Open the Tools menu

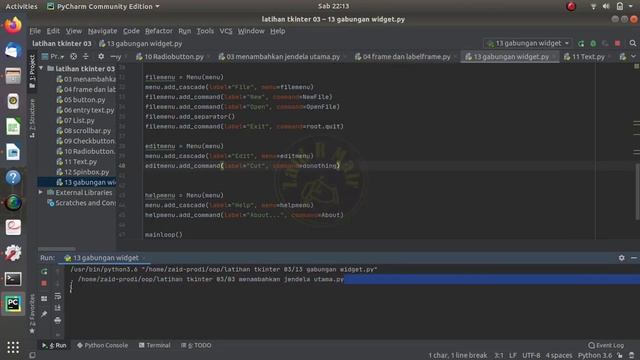click(x=205, y=31)
